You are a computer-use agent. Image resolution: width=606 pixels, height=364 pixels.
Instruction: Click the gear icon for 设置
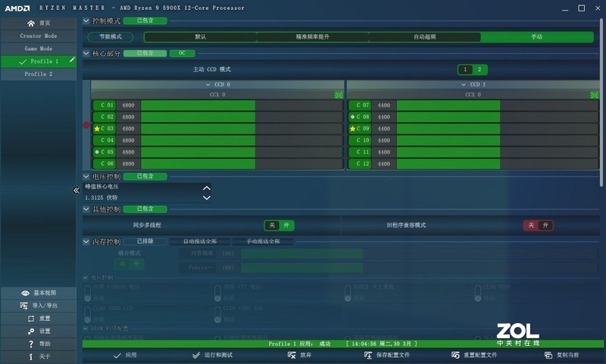30,331
